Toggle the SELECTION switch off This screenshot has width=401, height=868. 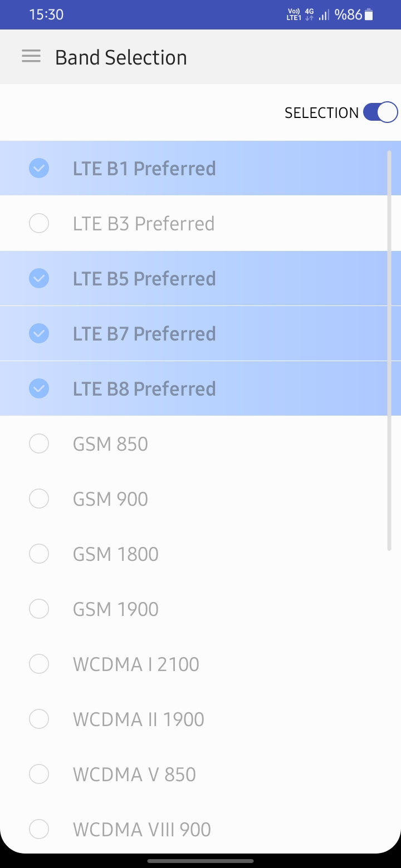click(380, 112)
